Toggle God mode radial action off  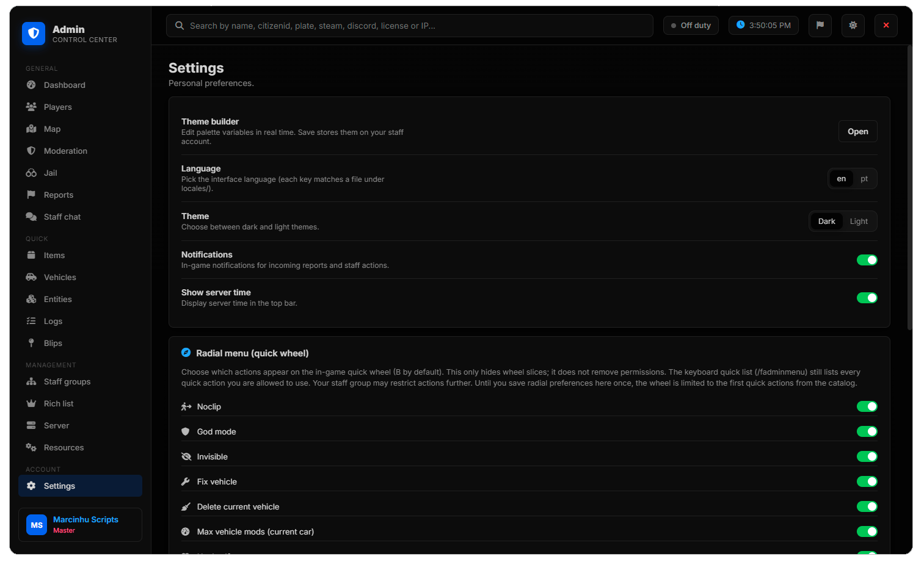867,431
